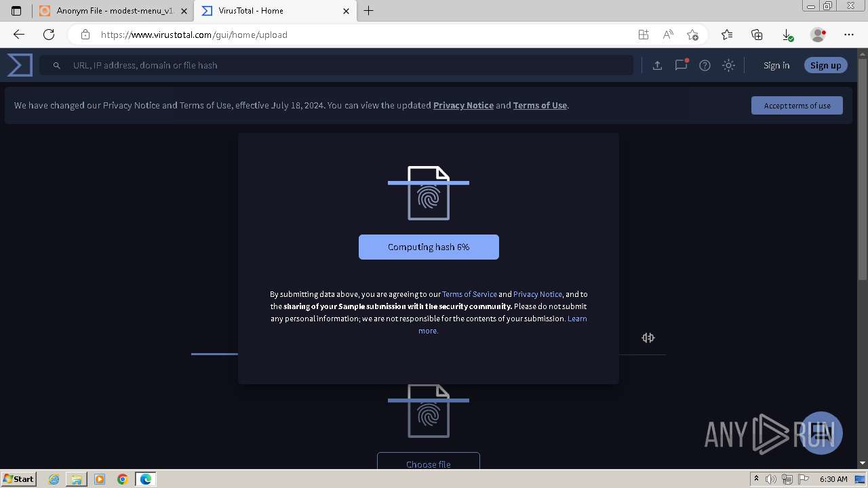868x488 pixels.
Task: Click the Microsoft Edge taskbar icon
Action: coord(146,479)
